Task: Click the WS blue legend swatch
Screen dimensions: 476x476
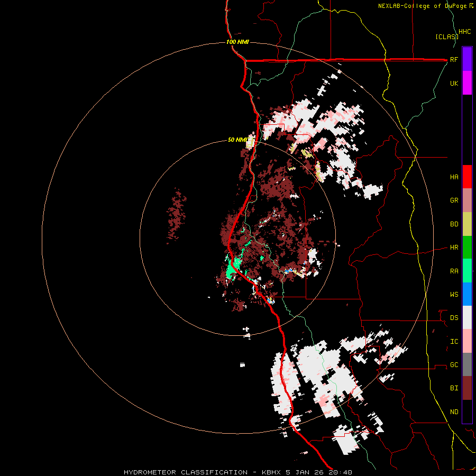Action: click(467, 294)
